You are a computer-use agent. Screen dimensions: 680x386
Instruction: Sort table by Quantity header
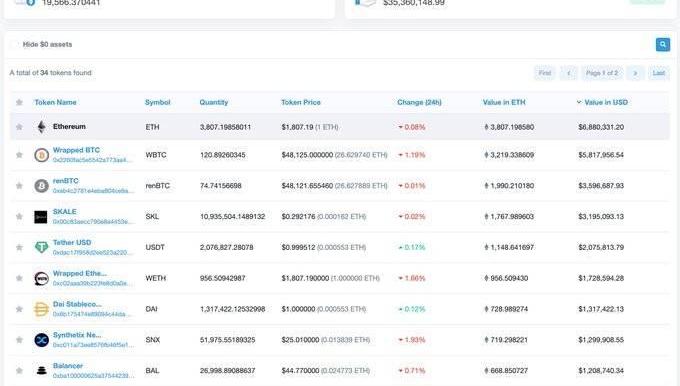214,102
